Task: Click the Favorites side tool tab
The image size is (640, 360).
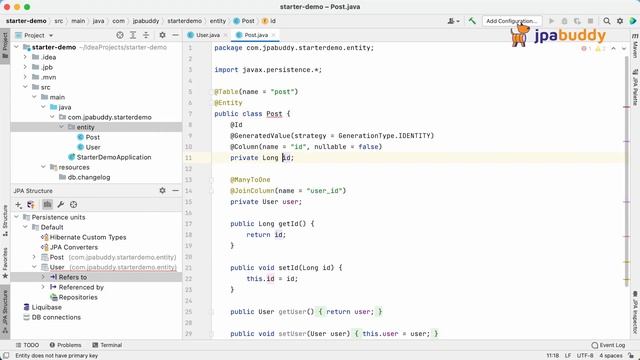Action: click(x=5, y=263)
